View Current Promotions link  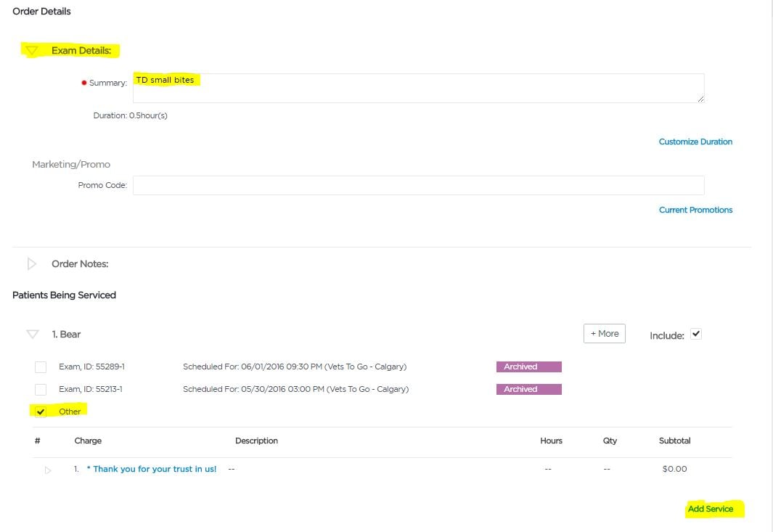695,210
